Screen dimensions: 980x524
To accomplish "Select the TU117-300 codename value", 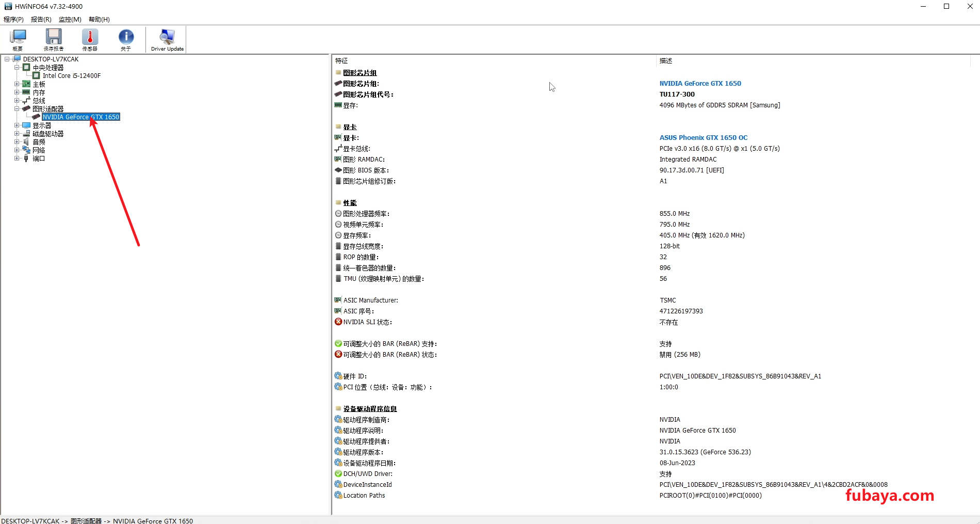I will click(677, 94).
